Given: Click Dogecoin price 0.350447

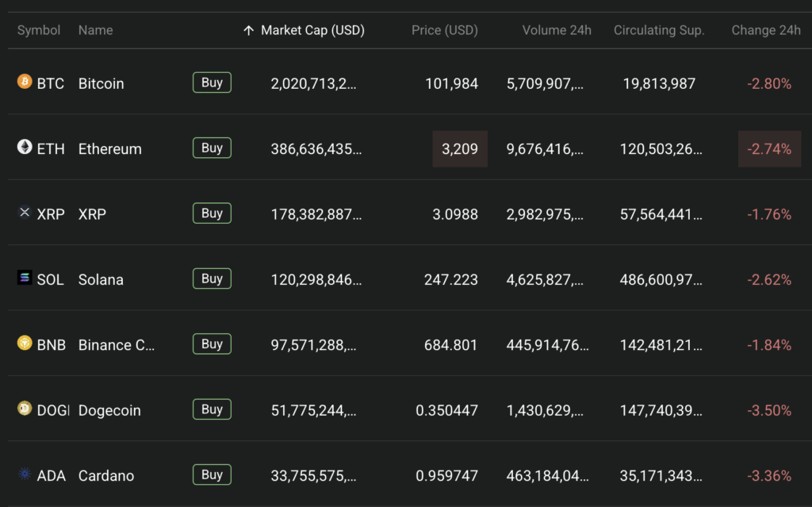Looking at the screenshot, I should pyautogui.click(x=447, y=410).
